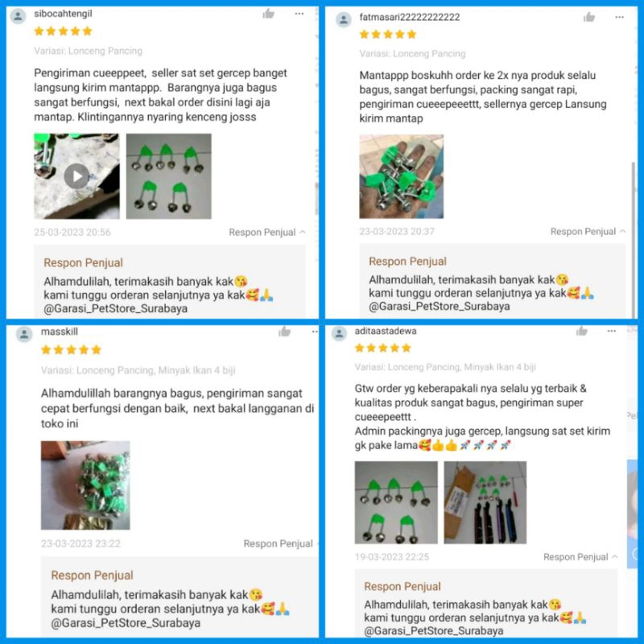Viewport: 644px width, 644px height.
Task: Open more options on fatmasari22222222222's review
Action: [x=619, y=17]
